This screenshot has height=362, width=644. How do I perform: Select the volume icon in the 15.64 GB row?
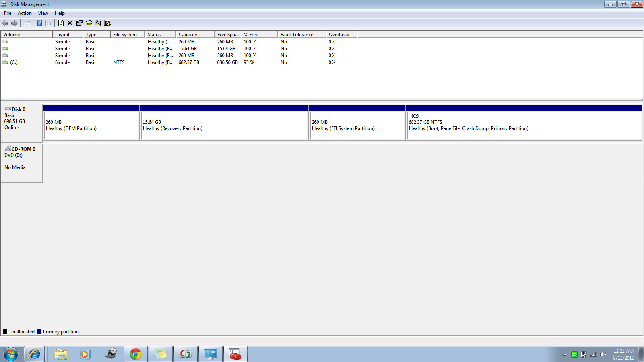click(x=5, y=49)
